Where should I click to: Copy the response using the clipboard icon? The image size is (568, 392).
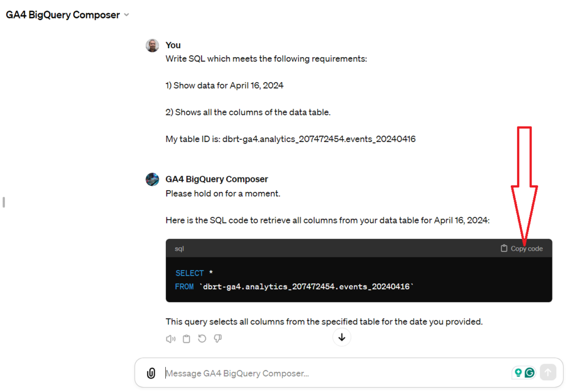pos(186,338)
